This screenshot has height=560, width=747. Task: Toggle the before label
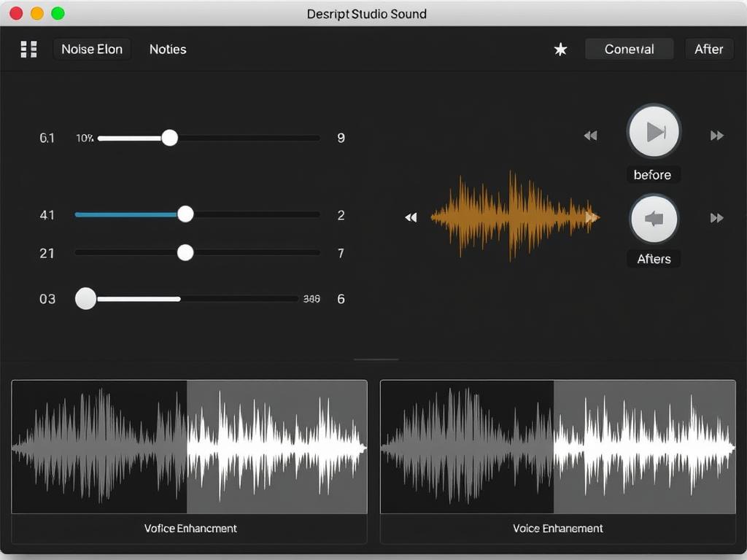tap(653, 175)
